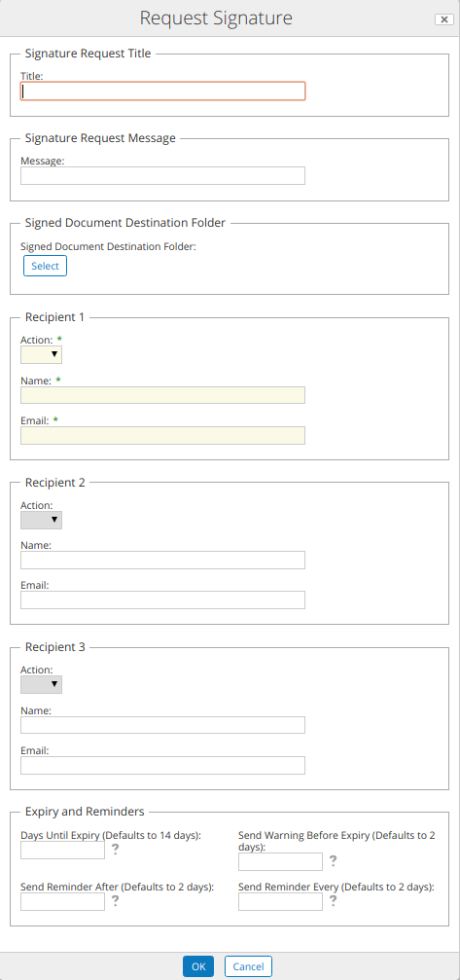
Task: Click into the Message text field
Action: pyautogui.click(x=163, y=175)
